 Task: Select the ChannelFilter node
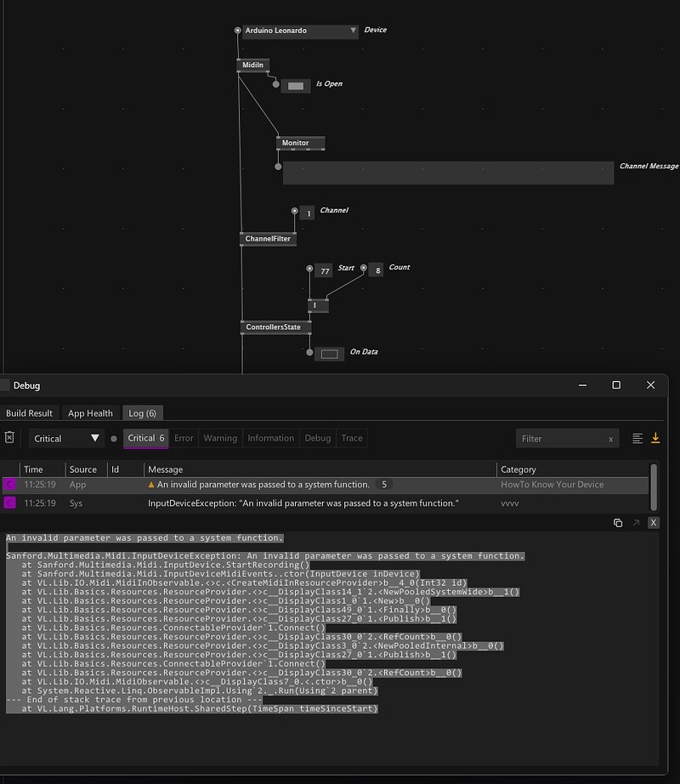click(268, 239)
